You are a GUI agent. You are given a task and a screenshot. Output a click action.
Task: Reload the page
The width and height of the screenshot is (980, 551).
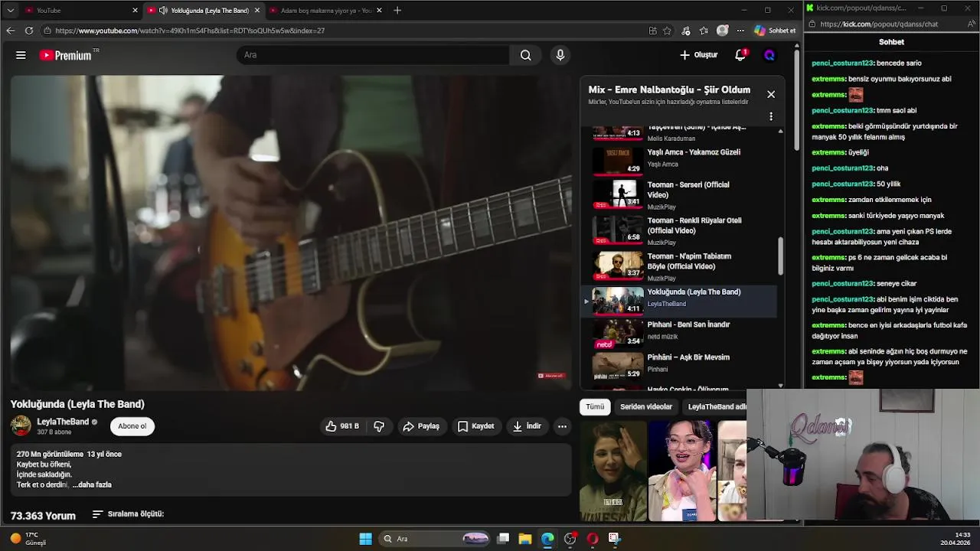(28, 31)
